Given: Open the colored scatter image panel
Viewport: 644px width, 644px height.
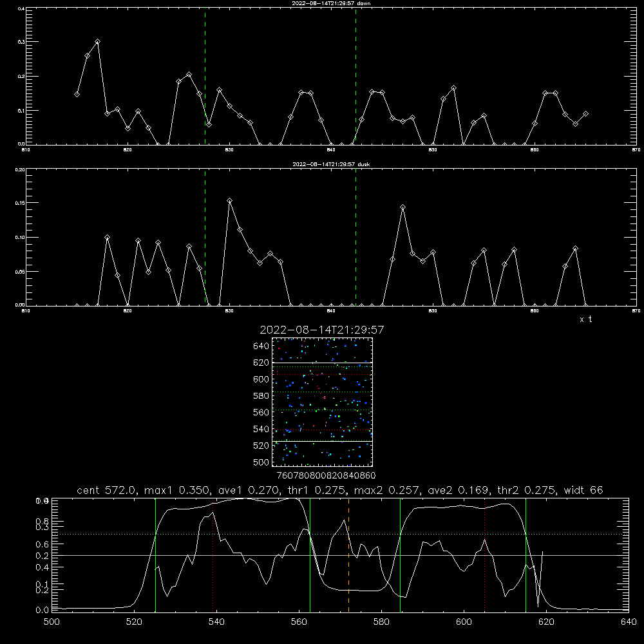Looking at the screenshot, I should click(323, 402).
